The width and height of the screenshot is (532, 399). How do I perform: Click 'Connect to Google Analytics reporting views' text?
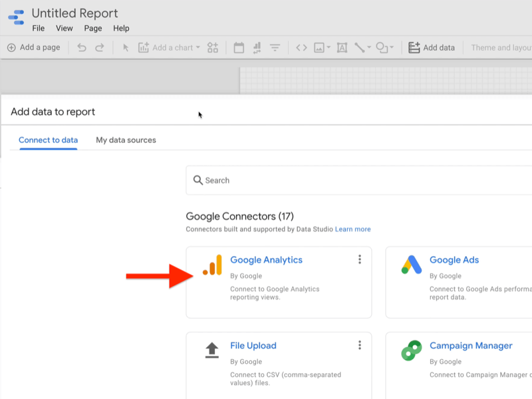pyautogui.click(x=275, y=293)
